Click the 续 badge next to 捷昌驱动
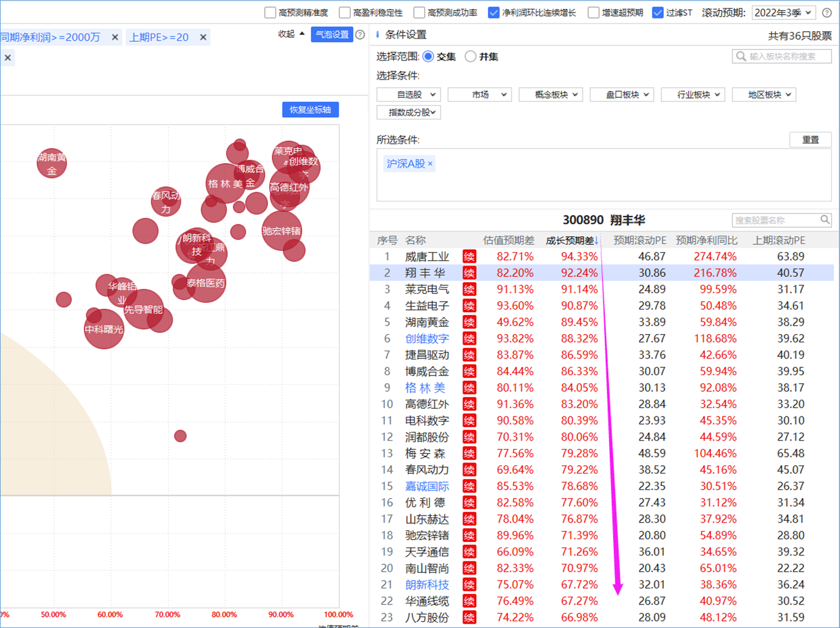This screenshot has height=628, width=840. click(x=469, y=355)
